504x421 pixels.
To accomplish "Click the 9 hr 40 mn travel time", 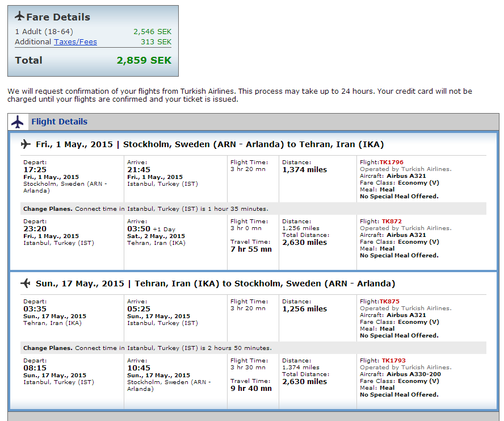I will [x=251, y=389].
